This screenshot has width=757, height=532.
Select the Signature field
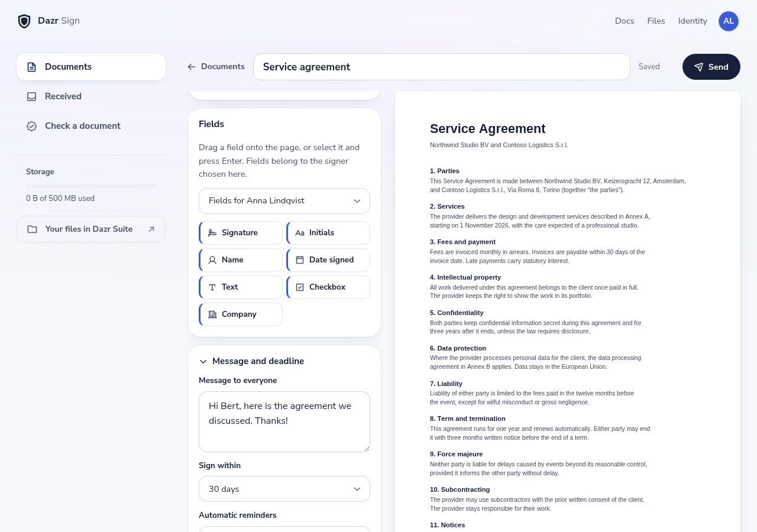click(241, 233)
